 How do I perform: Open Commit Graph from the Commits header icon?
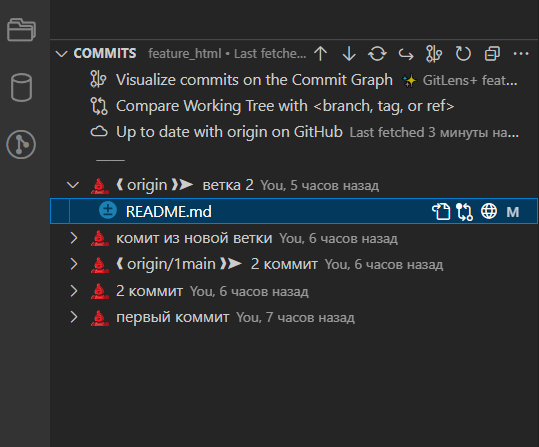(434, 54)
